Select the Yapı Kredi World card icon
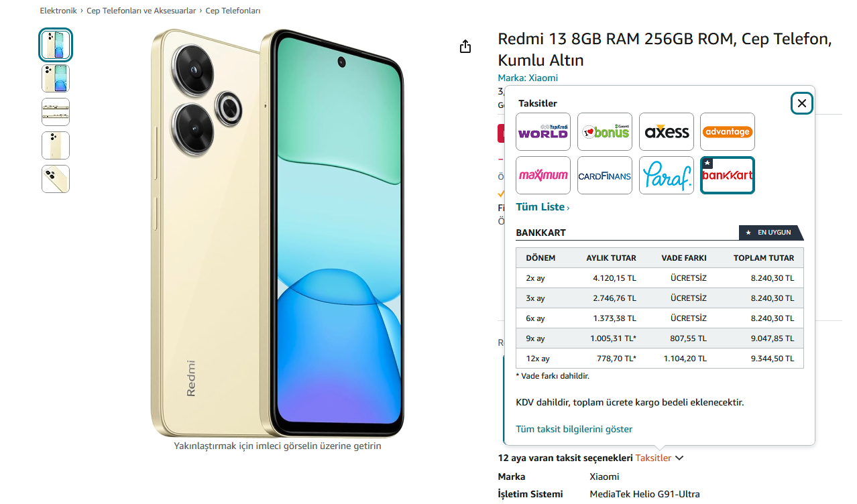857x504 pixels. coord(543,131)
